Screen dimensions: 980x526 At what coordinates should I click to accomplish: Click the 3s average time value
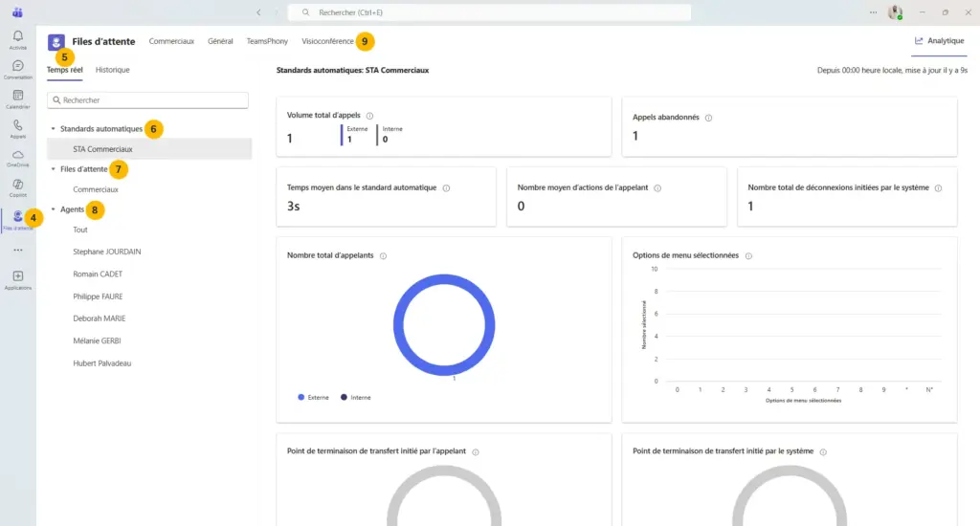pyautogui.click(x=293, y=207)
